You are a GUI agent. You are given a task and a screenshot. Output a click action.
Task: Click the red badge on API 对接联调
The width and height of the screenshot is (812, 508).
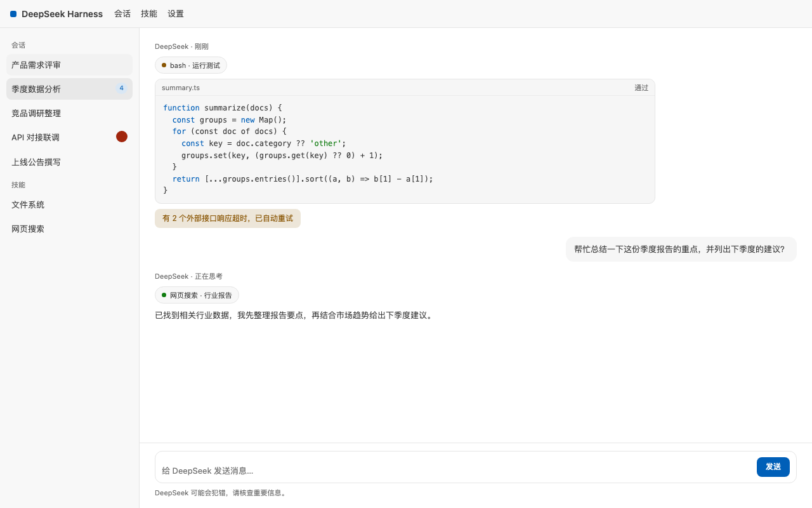pos(122,137)
